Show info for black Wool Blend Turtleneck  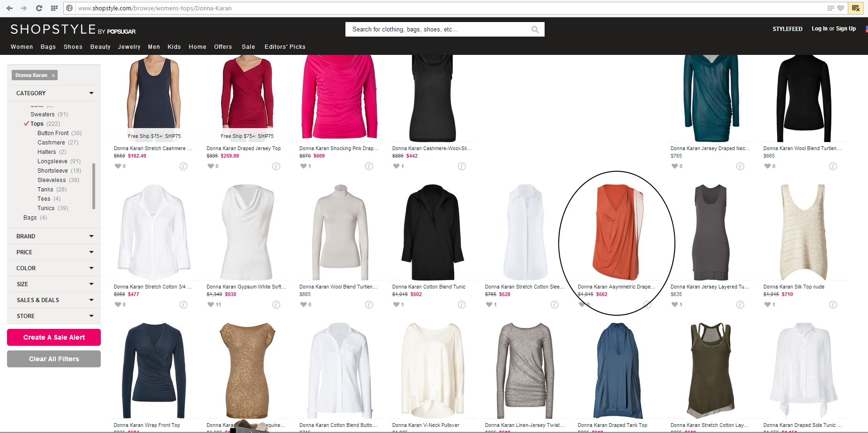[833, 166]
